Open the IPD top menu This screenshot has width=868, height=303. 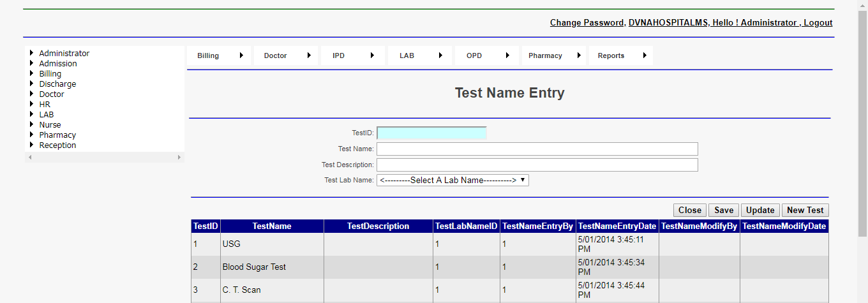pos(353,55)
